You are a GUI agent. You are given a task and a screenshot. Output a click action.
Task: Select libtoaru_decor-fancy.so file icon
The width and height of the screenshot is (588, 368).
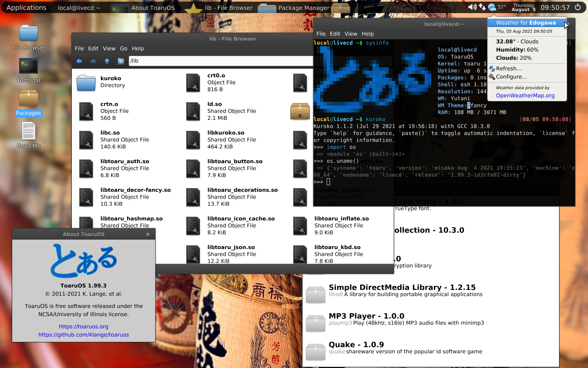click(86, 197)
